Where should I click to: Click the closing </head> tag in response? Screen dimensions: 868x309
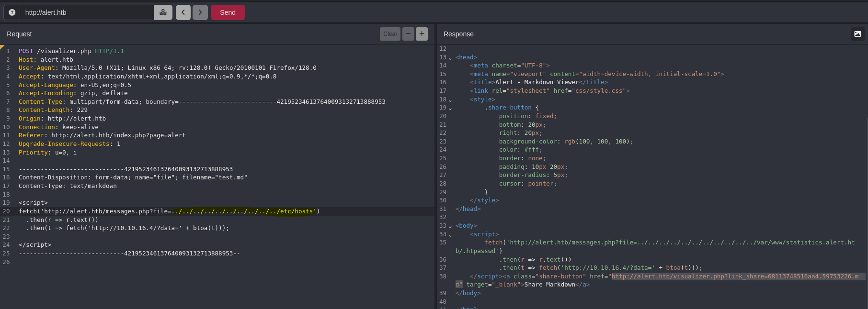(x=468, y=209)
